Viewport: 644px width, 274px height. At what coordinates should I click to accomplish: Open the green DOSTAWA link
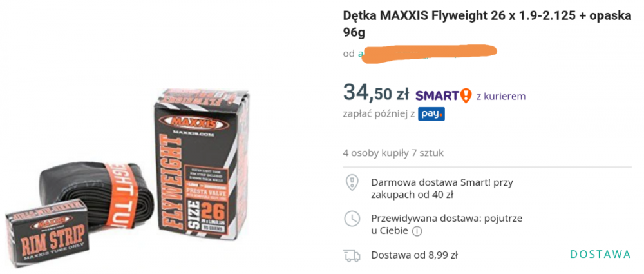pyautogui.click(x=600, y=254)
